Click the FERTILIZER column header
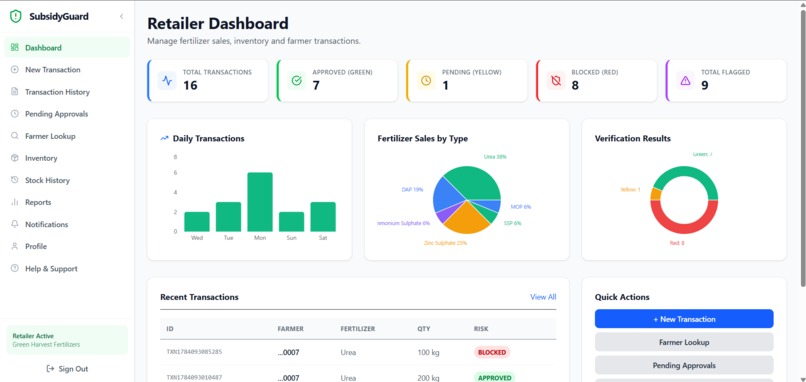806x382 pixels. [358, 329]
